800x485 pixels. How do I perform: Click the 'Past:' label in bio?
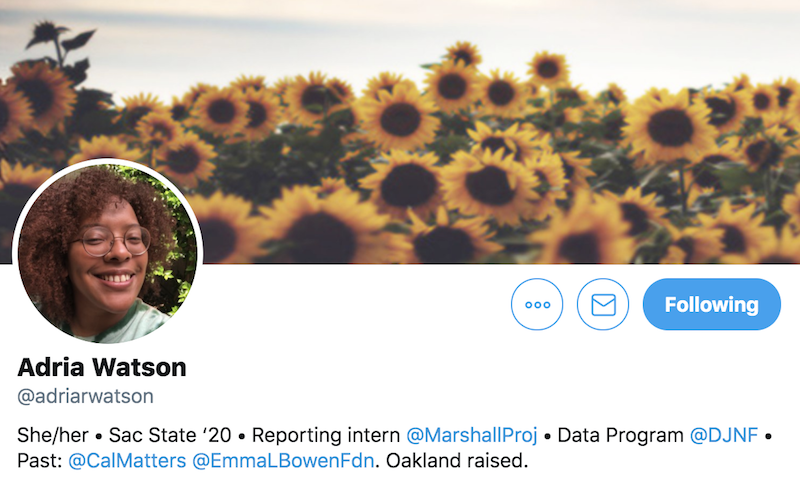(40, 461)
